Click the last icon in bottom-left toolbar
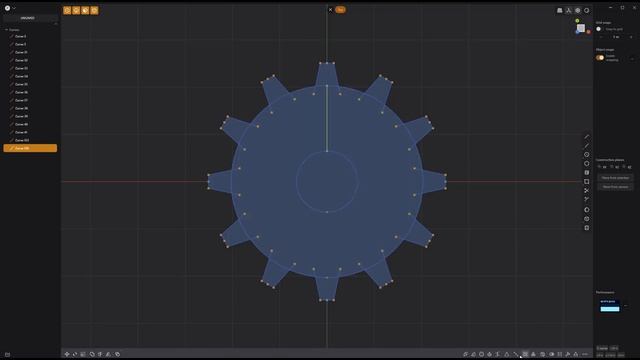Image resolution: width=640 pixels, height=360 pixels. point(118,354)
